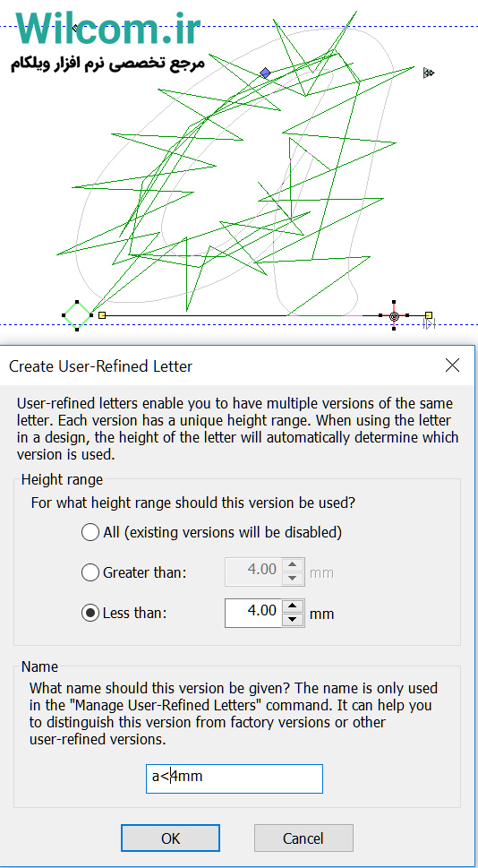This screenshot has height=868, width=478.
Task: Click down arrow of Greater than spinner
Action: [x=293, y=579]
